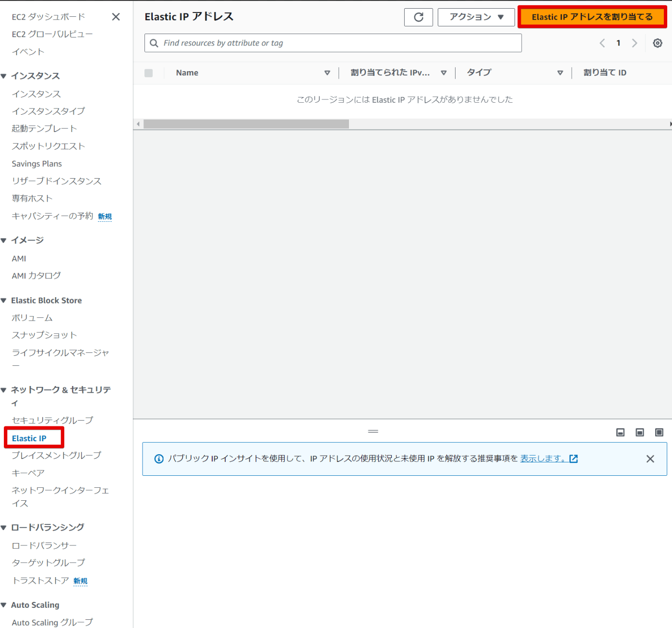
Task: Open Savings Plans page
Action: (x=37, y=164)
